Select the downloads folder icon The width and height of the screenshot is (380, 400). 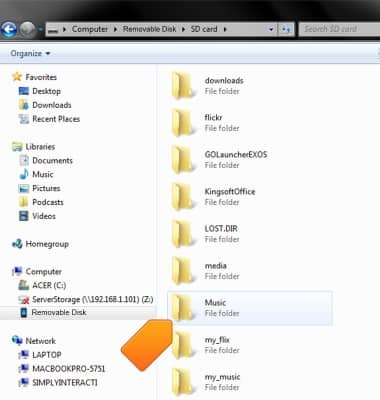pos(183,86)
